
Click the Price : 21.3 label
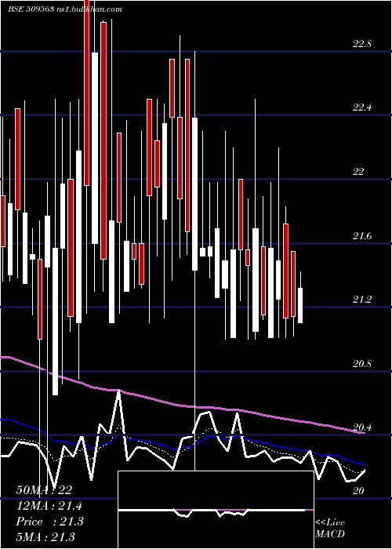click(x=49, y=522)
